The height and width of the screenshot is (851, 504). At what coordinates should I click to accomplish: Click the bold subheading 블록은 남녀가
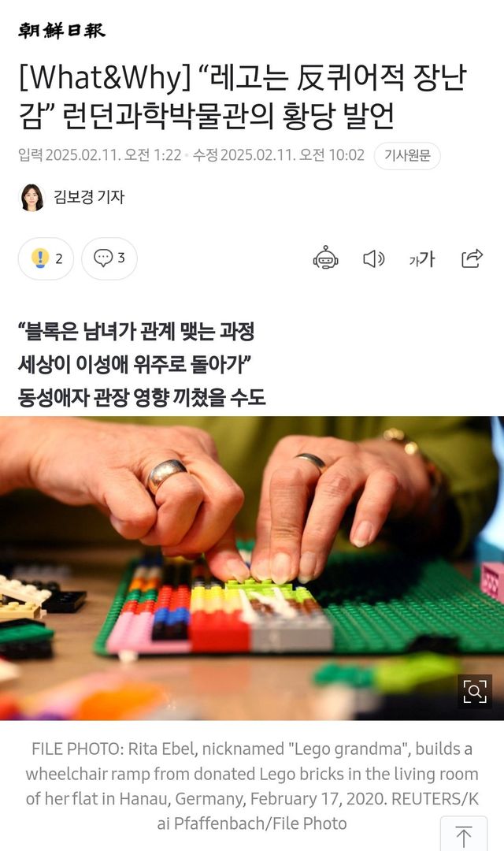(x=136, y=331)
